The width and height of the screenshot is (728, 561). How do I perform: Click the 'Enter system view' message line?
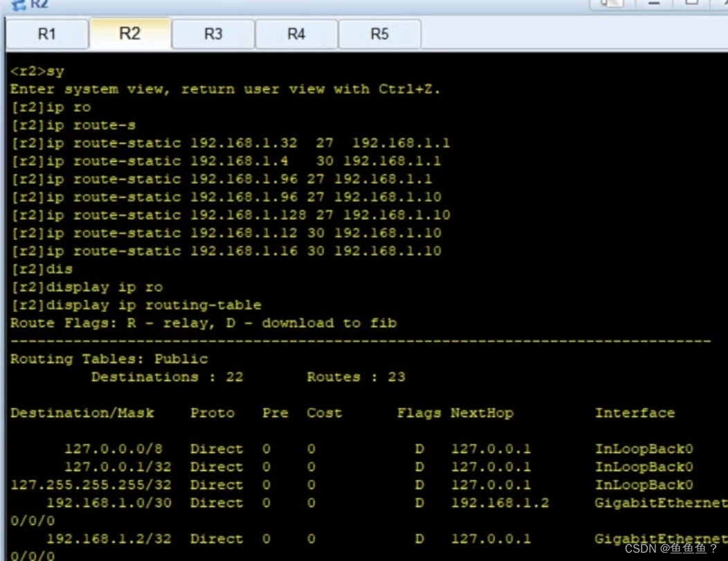(225, 89)
